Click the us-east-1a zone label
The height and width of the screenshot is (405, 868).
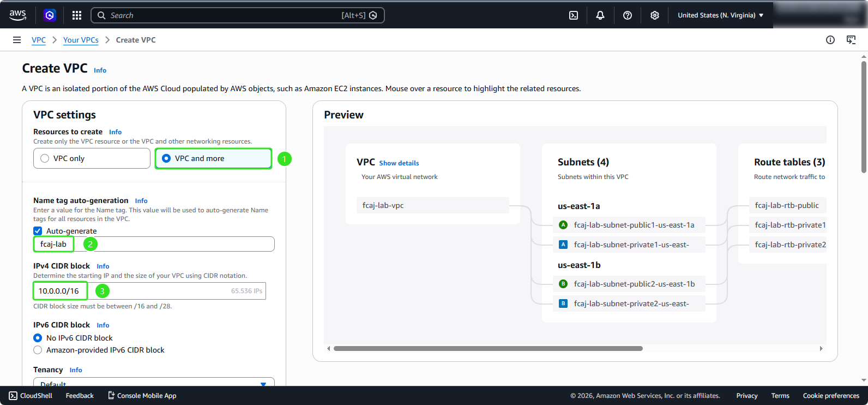tap(578, 206)
